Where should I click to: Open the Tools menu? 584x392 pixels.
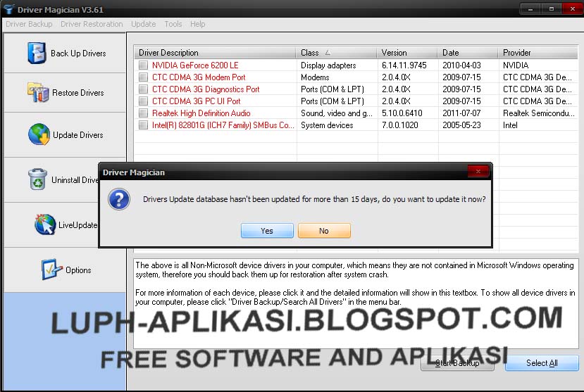pos(173,24)
